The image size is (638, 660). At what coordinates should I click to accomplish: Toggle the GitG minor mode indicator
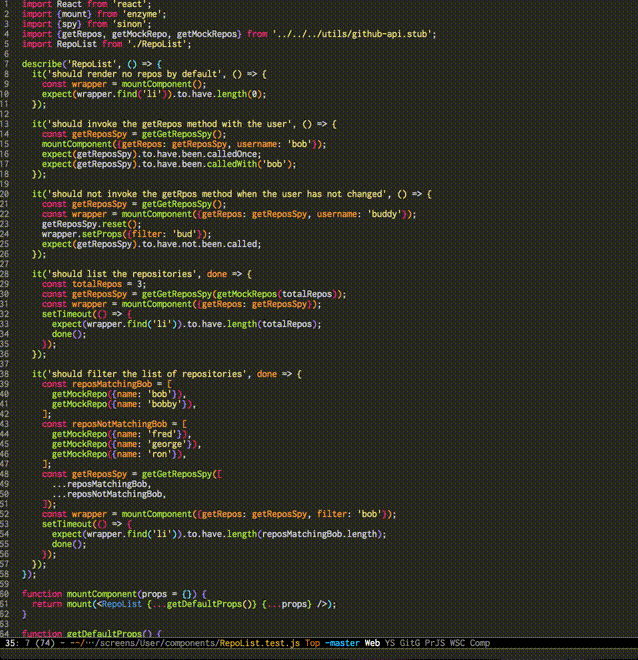point(410,642)
